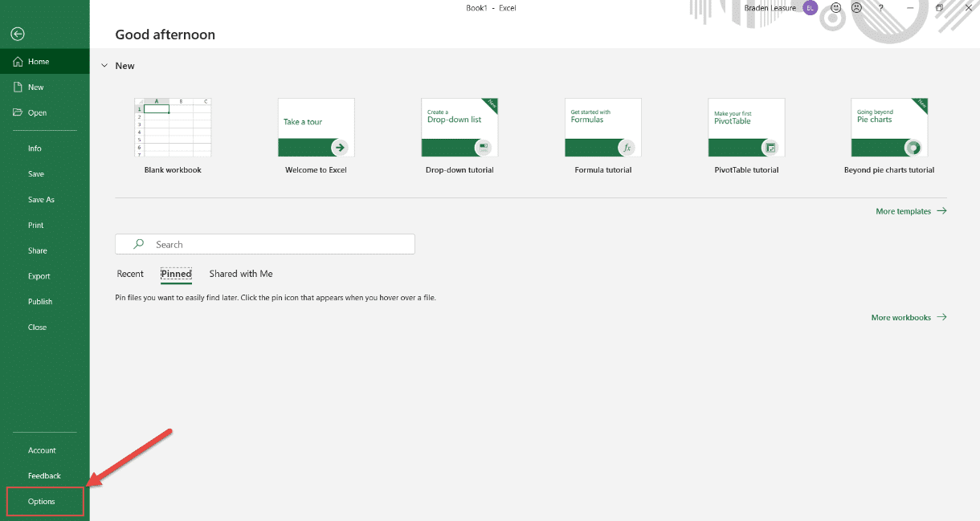Send positive feedback with the smiley icon
The image size is (980, 521).
(x=836, y=8)
